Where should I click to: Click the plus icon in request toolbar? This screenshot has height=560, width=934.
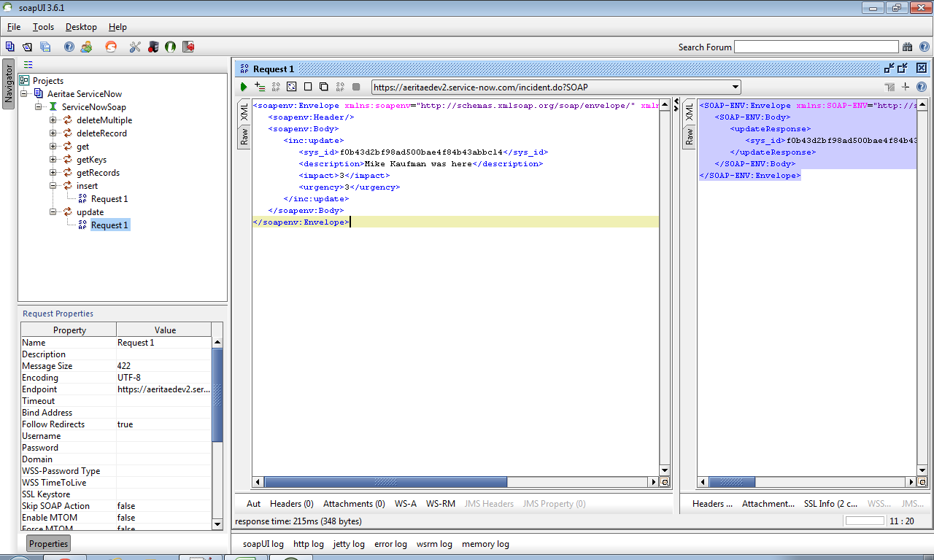(x=906, y=87)
